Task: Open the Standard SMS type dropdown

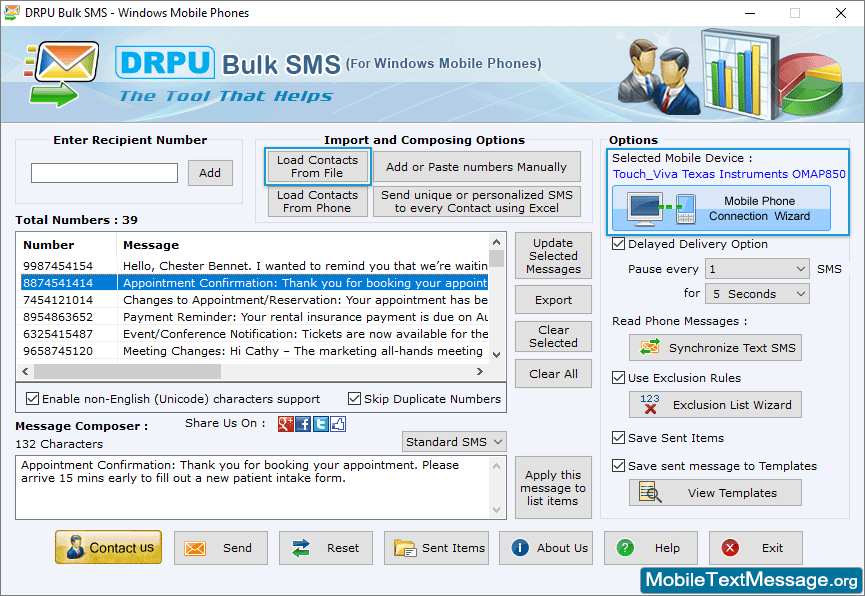Action: coord(454,442)
